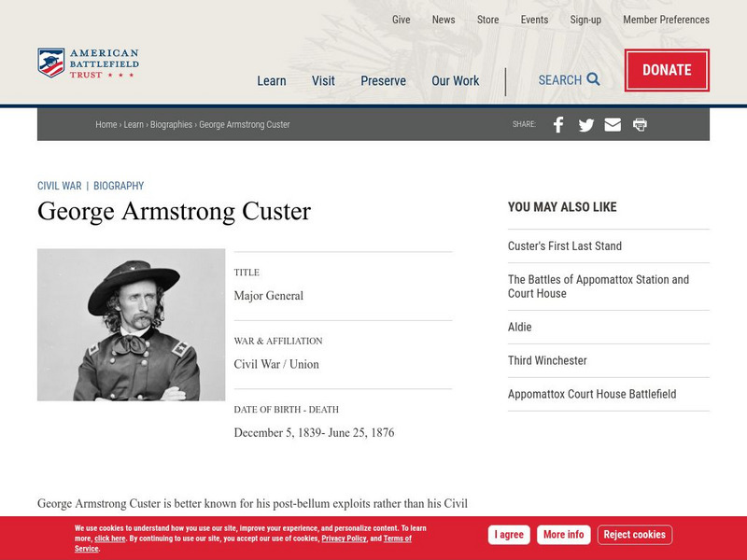
Task: Reject cookies in the banner
Action: pyautogui.click(x=634, y=534)
